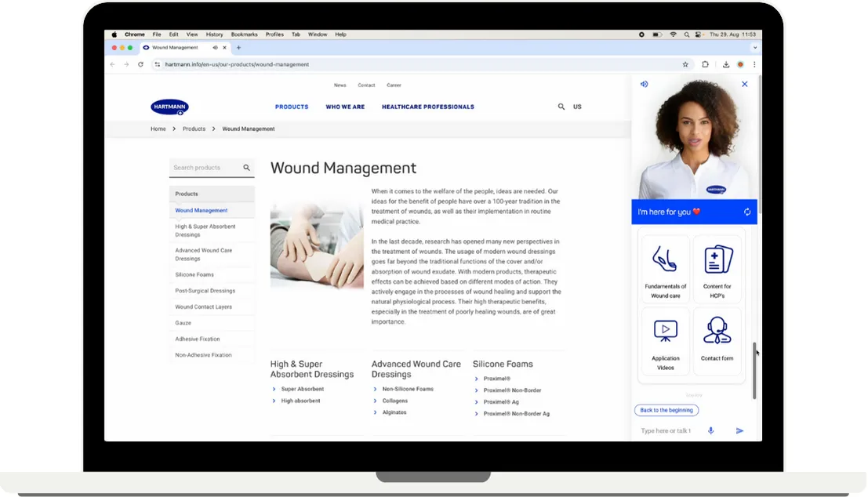Open the Contact form tile
This screenshot has height=497, width=868.
717,341
